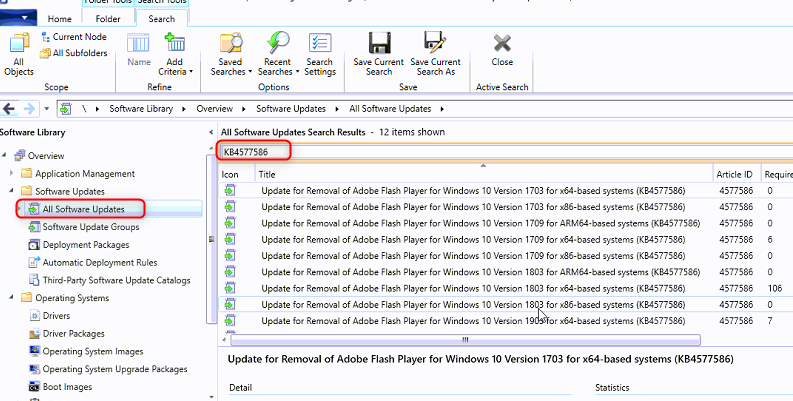The width and height of the screenshot is (793, 401).
Task: Switch to the Search ribbon tab
Action: pos(162,19)
